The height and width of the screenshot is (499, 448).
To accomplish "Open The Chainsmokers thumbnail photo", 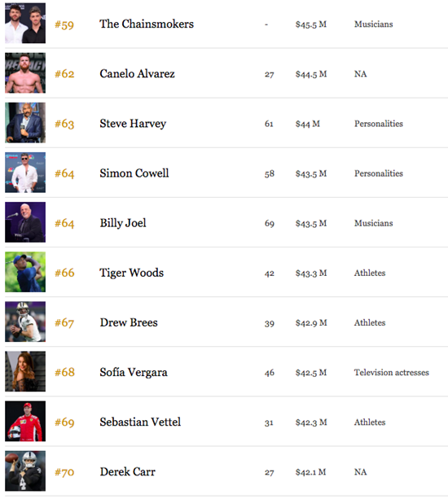I will (25, 24).
